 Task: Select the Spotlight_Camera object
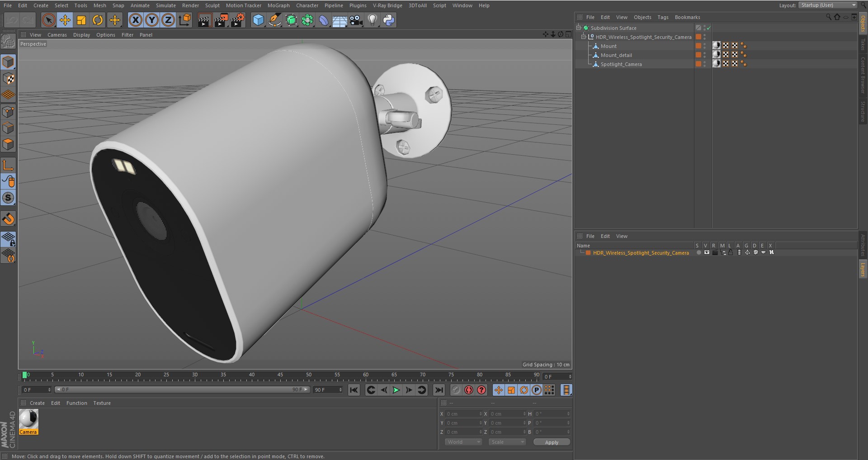pyautogui.click(x=621, y=64)
